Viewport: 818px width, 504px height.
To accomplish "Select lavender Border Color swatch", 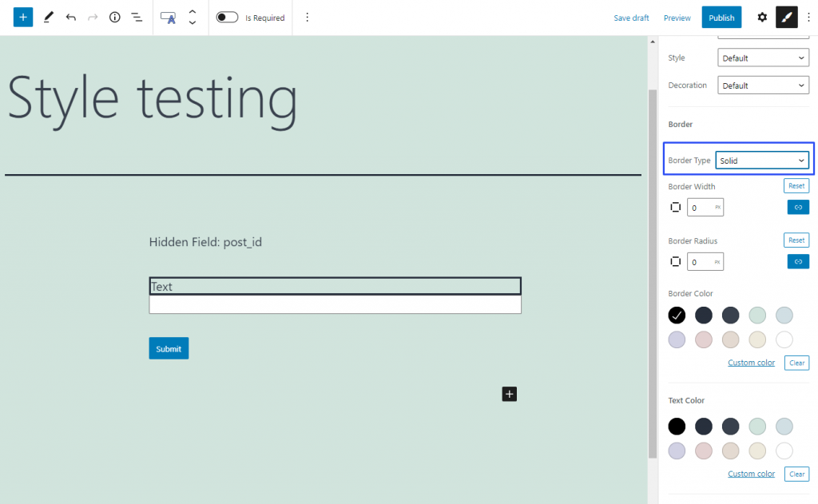I will 677,339.
